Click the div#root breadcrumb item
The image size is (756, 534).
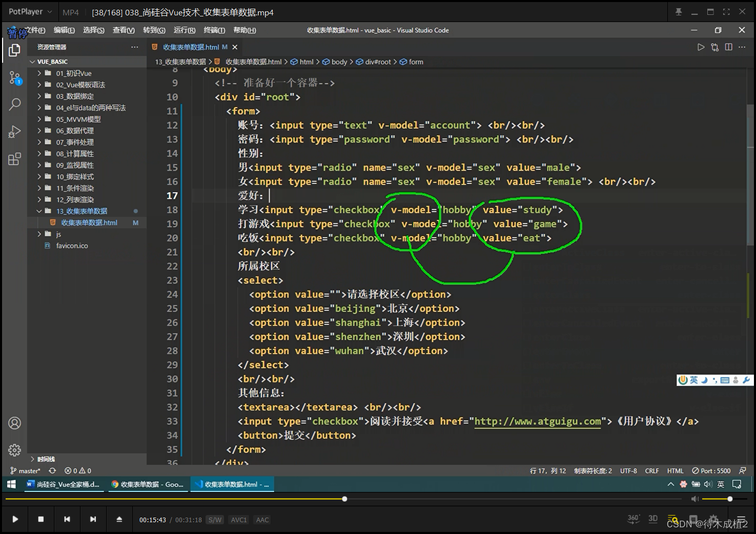coord(378,61)
